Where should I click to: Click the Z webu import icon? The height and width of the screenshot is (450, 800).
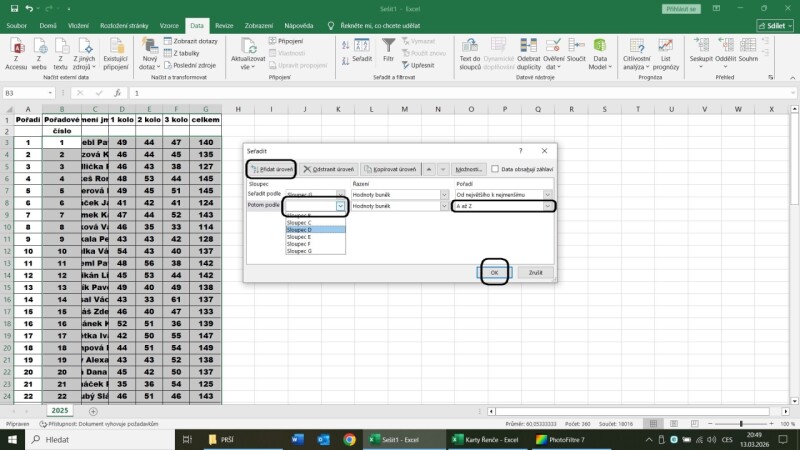[x=39, y=54]
